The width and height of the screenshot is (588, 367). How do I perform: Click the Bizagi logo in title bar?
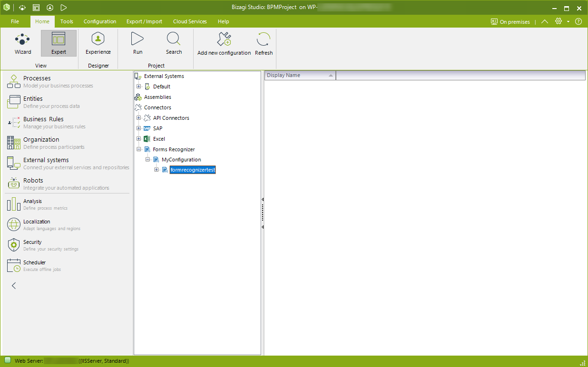(7, 8)
